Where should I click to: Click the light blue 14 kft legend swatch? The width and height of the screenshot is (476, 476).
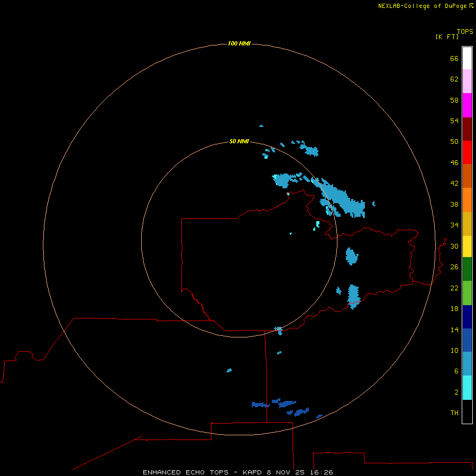click(x=467, y=363)
